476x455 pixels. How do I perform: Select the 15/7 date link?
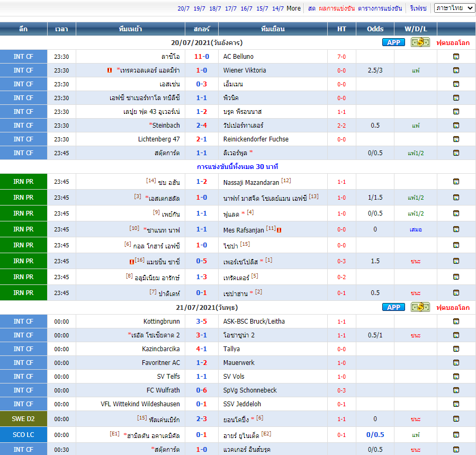(x=262, y=8)
